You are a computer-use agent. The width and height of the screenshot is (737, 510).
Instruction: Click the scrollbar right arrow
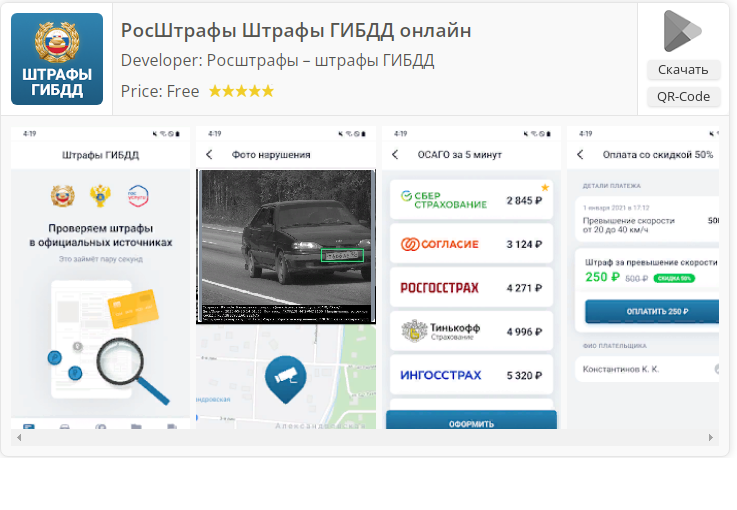click(x=711, y=438)
